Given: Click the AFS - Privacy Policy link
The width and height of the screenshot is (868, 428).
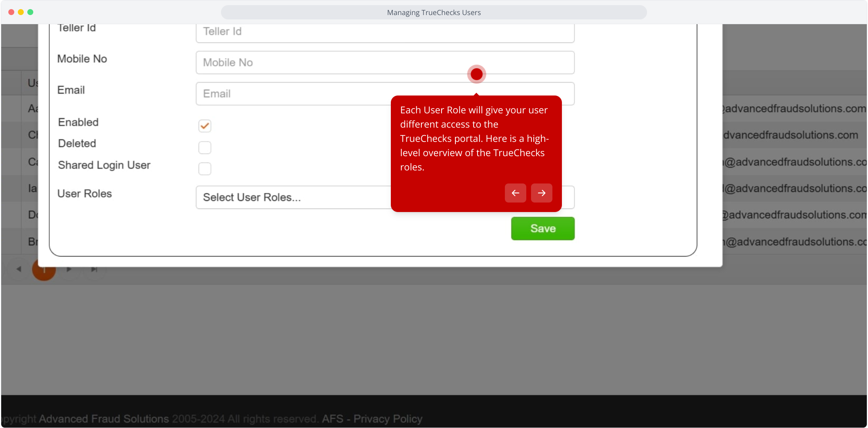Looking at the screenshot, I should (372, 419).
